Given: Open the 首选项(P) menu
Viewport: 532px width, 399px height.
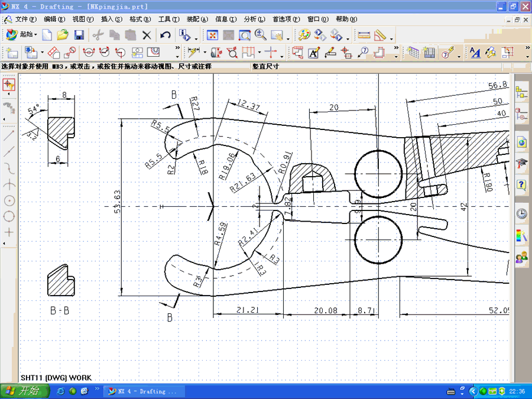Looking at the screenshot, I should [x=286, y=20].
